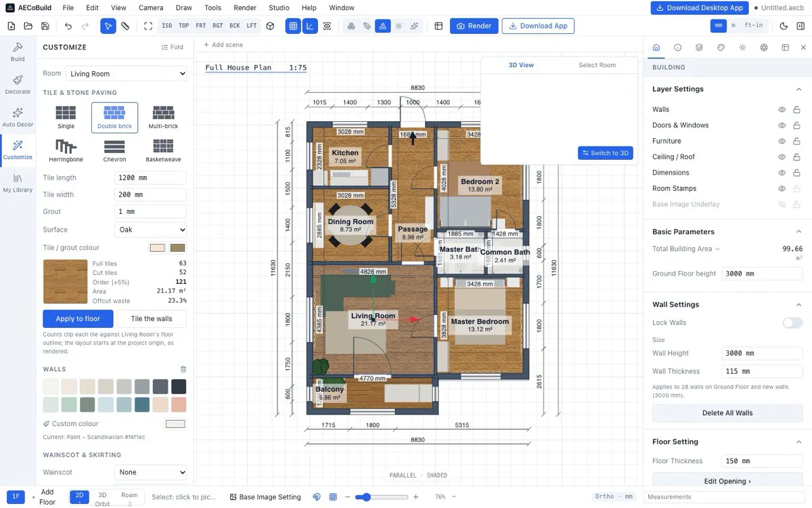The width and height of the screenshot is (812, 508).
Task: Open the Build sidebar tool
Action: click(x=18, y=51)
